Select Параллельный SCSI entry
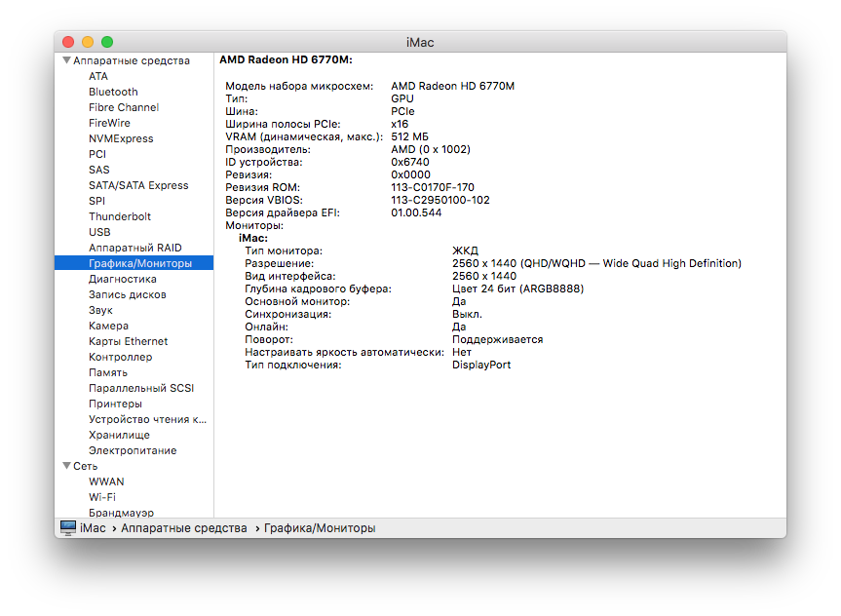Viewport: 841px width, 616px height. 141,388
